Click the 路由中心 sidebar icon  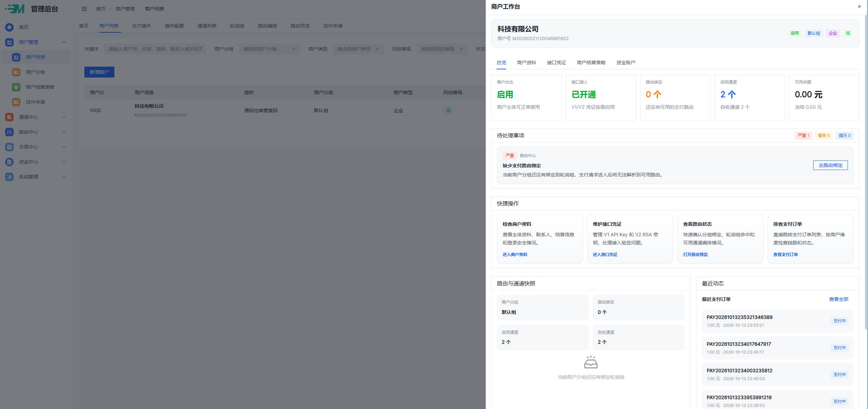point(10,132)
